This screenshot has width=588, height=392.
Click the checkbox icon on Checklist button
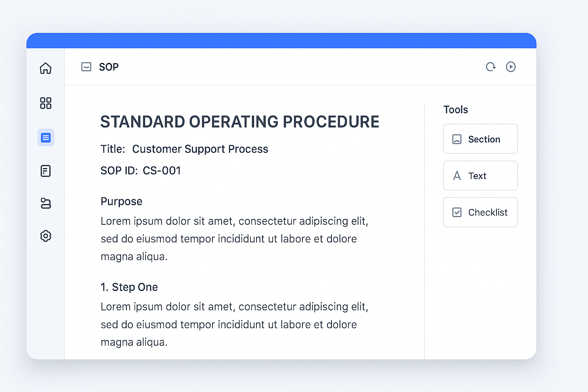(x=457, y=212)
